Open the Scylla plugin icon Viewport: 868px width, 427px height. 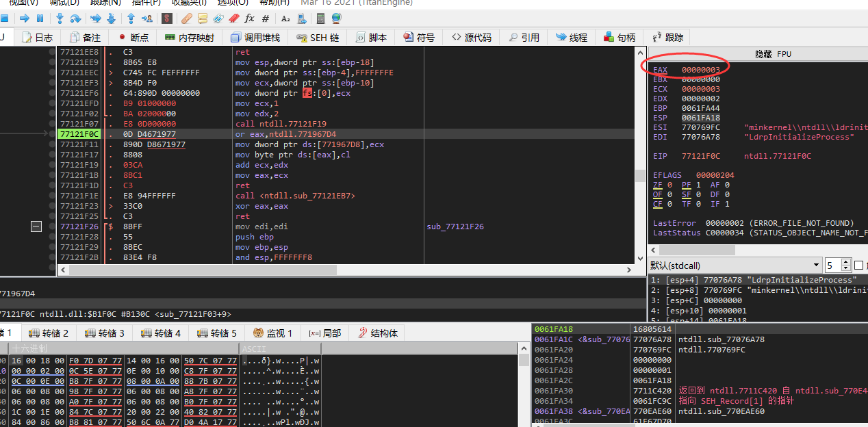click(167, 18)
